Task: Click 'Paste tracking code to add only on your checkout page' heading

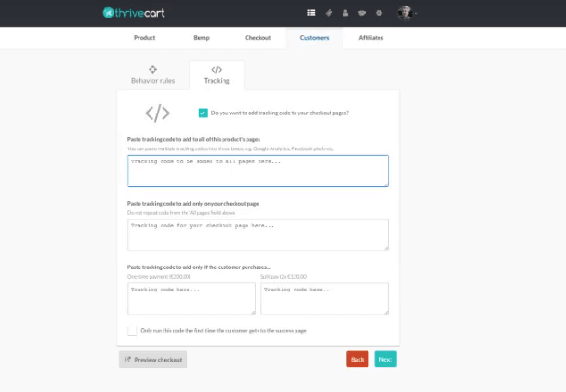Action: pyautogui.click(x=193, y=204)
